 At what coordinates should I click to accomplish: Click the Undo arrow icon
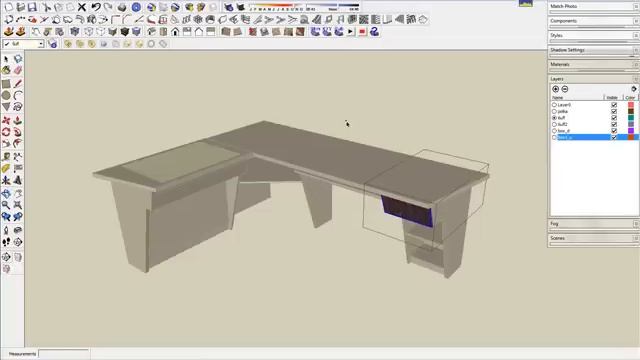(x=96, y=7)
